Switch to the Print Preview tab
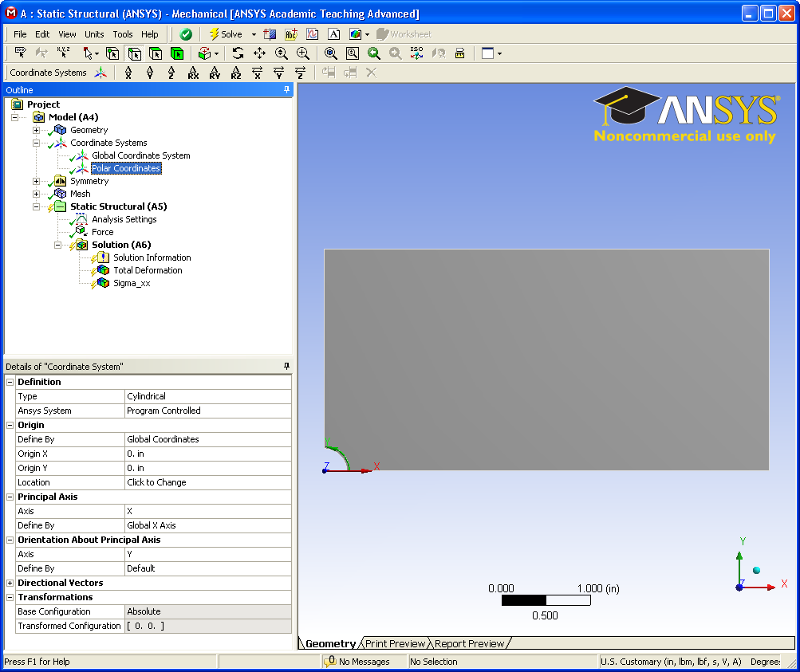The height and width of the screenshot is (672, 800). point(395,643)
